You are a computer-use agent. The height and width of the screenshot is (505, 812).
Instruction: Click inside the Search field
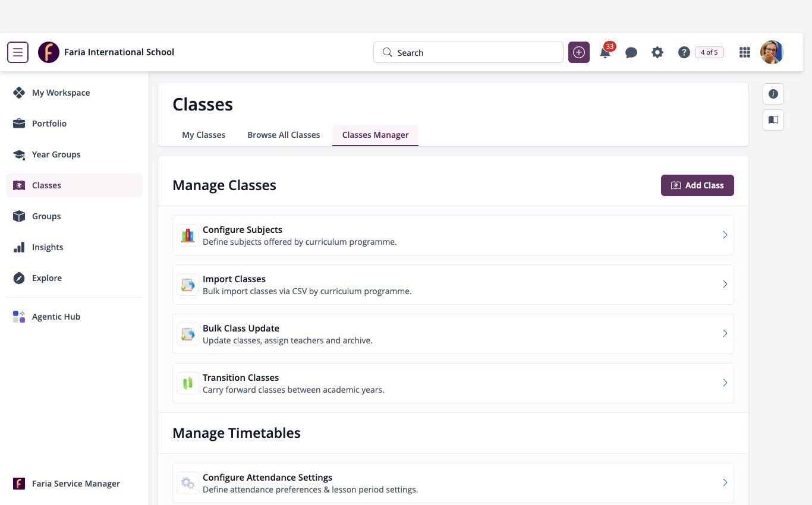coord(468,52)
